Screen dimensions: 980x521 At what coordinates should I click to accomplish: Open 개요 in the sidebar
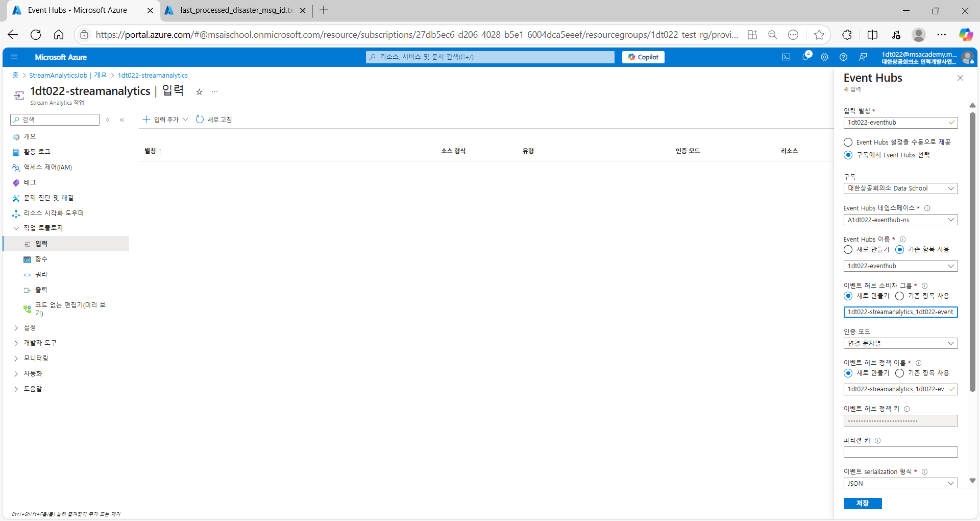pyautogui.click(x=30, y=137)
